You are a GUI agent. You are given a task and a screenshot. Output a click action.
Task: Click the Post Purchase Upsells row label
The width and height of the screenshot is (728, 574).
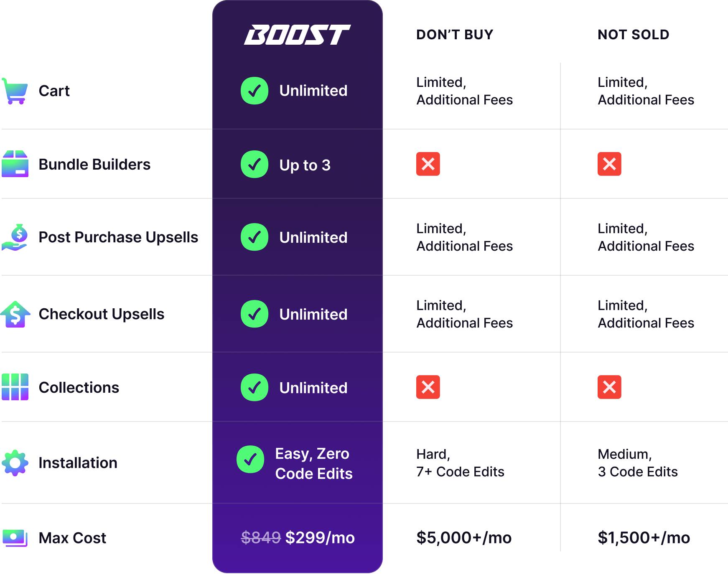tap(118, 237)
